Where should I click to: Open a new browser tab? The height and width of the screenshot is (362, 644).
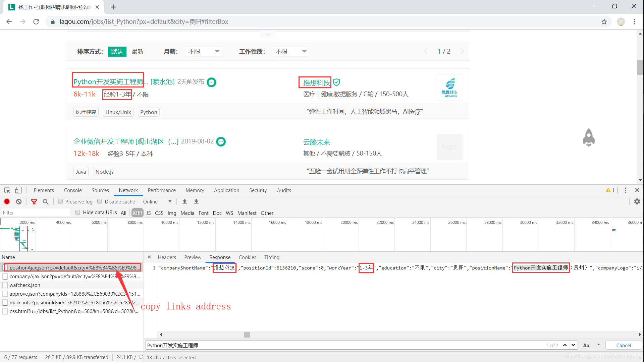pos(113,7)
